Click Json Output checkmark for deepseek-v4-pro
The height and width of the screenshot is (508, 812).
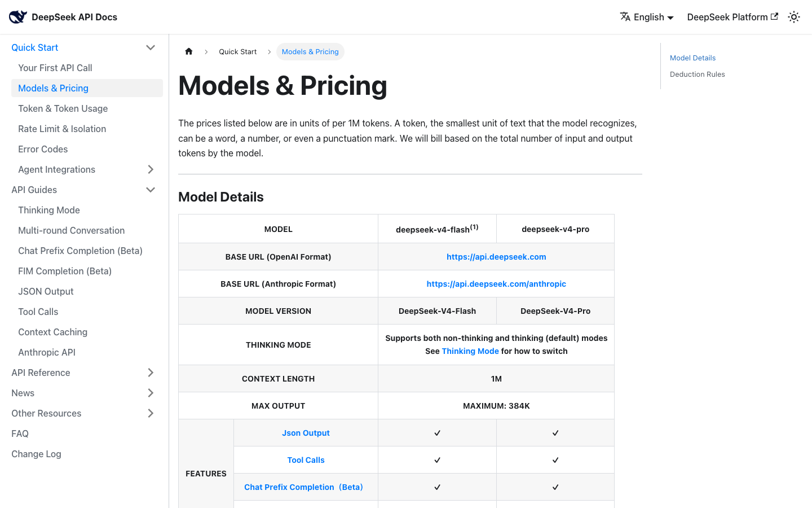[x=555, y=433]
